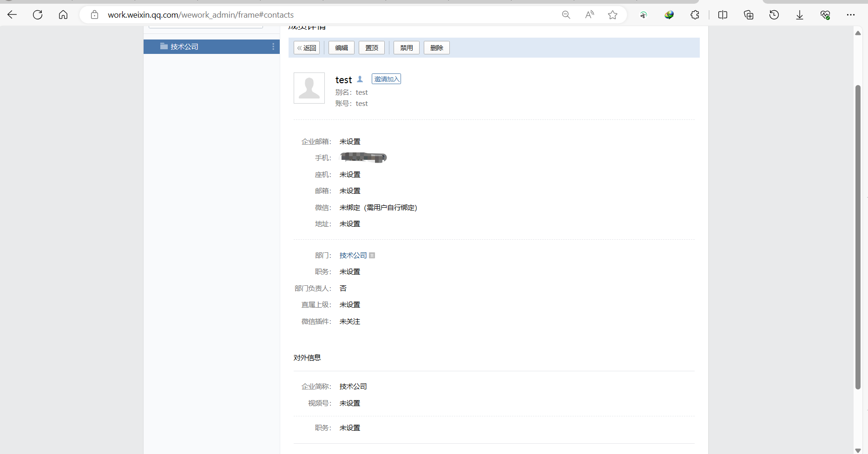Screen dimensions: 868x454
Task: Toggle split screen view icon
Action: coord(723,15)
